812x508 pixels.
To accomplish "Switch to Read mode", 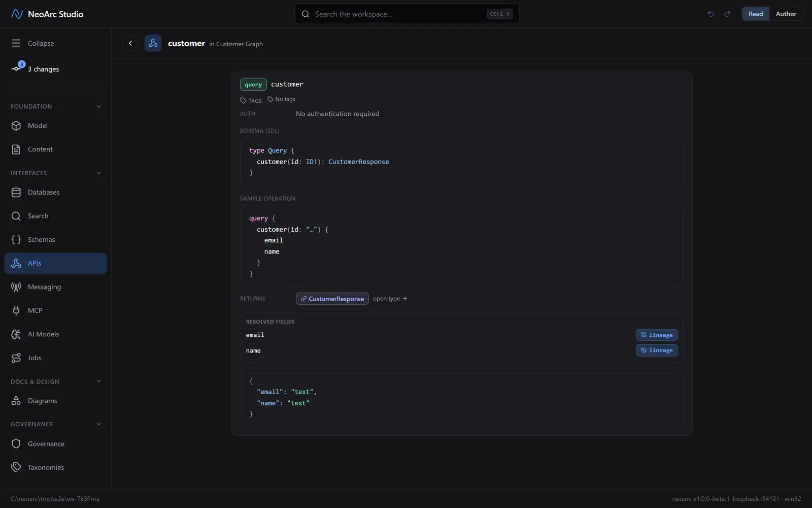I will click(756, 14).
